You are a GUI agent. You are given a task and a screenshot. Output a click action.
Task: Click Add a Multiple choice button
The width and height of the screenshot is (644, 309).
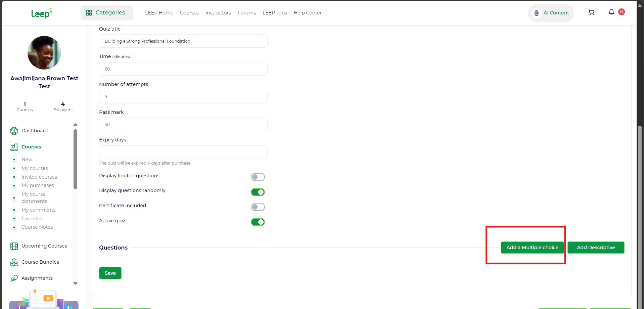(532, 248)
